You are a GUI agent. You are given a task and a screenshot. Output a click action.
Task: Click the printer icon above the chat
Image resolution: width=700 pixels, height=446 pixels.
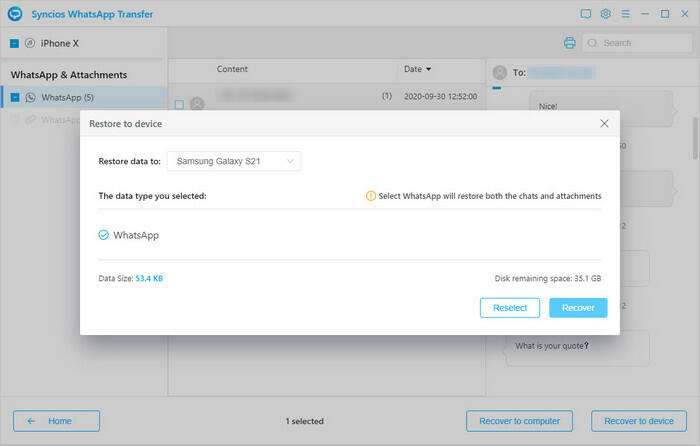pyautogui.click(x=569, y=43)
